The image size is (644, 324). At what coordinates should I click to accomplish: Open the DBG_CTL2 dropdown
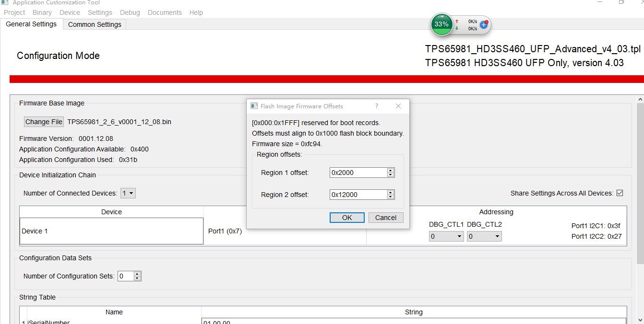click(x=484, y=236)
